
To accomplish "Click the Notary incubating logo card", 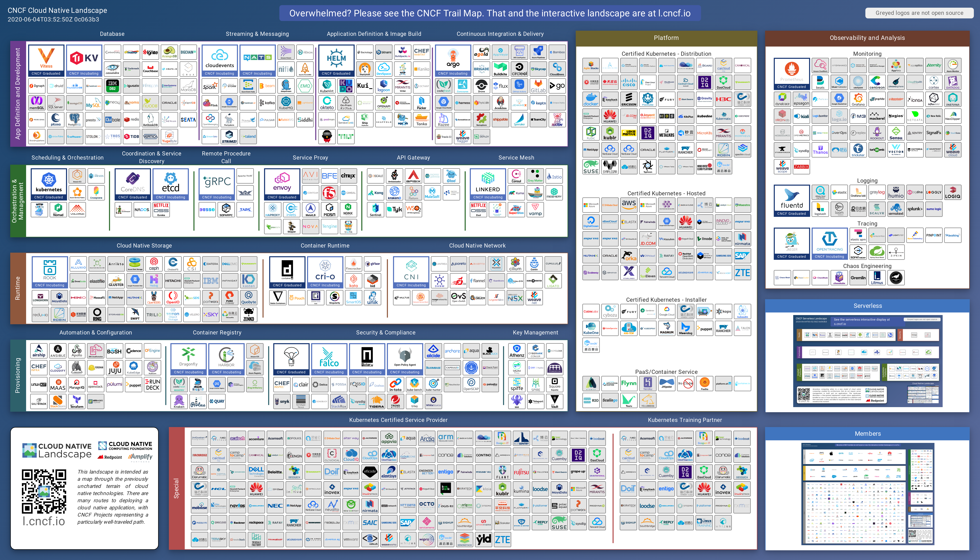I will (x=367, y=359).
